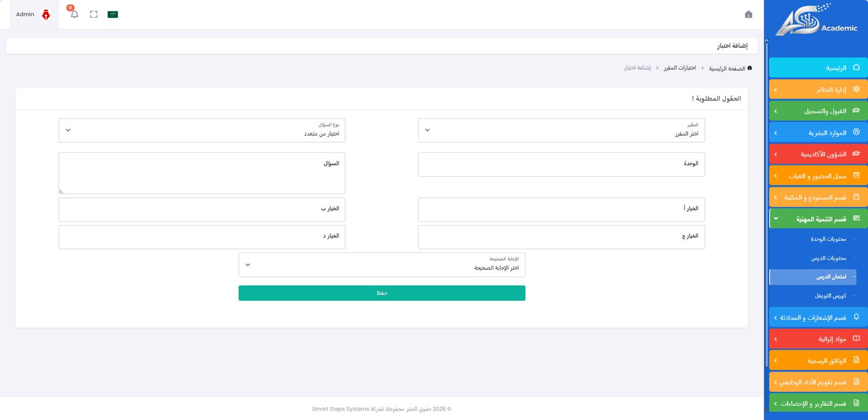Viewport: 868px width, 420px height.
Task: Click the حفظ save button
Action: pyautogui.click(x=381, y=293)
